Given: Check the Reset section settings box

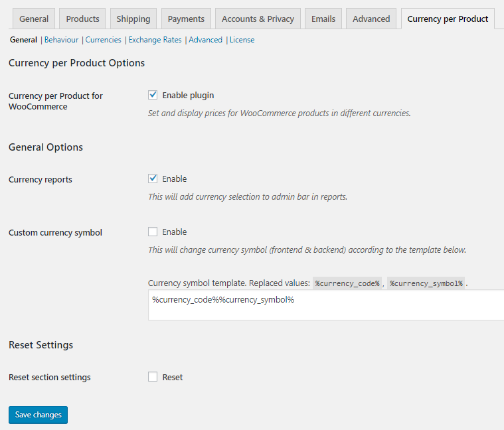Looking at the screenshot, I should (153, 377).
